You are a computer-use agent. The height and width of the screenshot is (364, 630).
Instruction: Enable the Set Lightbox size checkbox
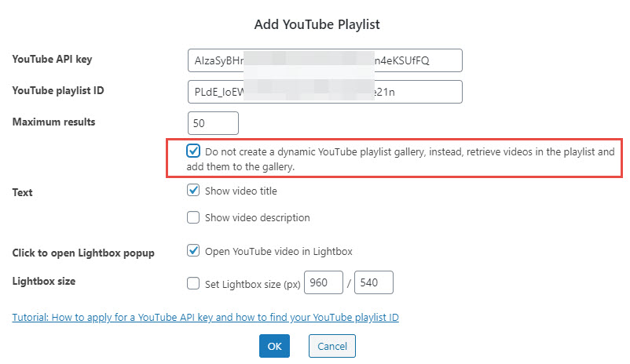pos(193,283)
